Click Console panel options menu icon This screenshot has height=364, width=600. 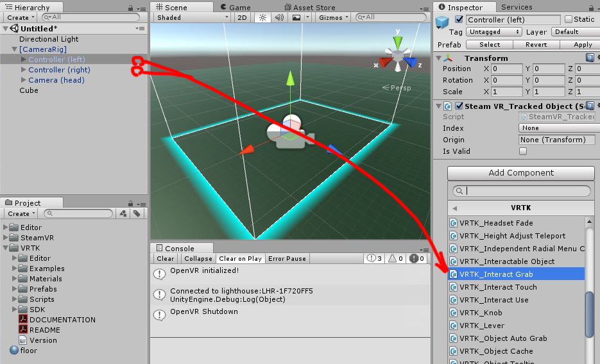click(424, 250)
